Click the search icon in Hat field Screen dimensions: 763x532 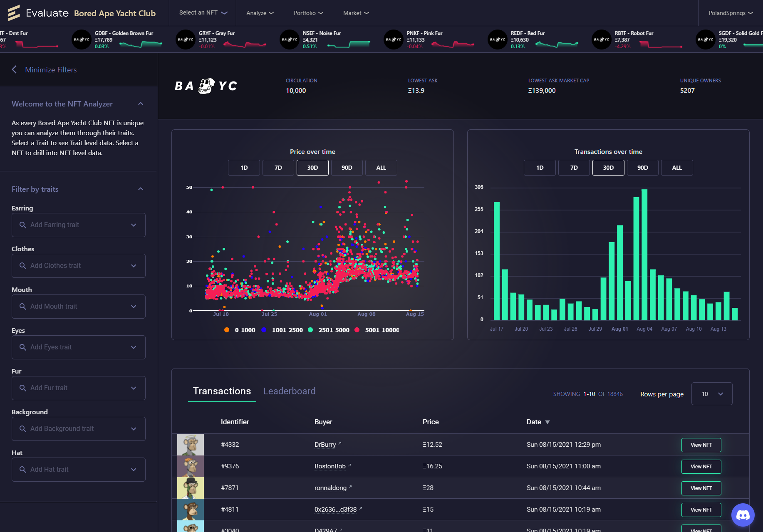pyautogui.click(x=23, y=470)
